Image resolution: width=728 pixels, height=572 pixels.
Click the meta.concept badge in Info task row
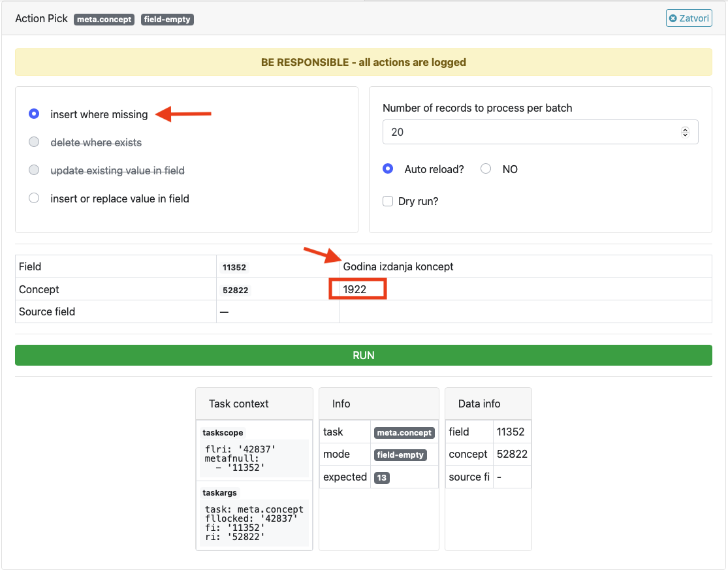(404, 433)
